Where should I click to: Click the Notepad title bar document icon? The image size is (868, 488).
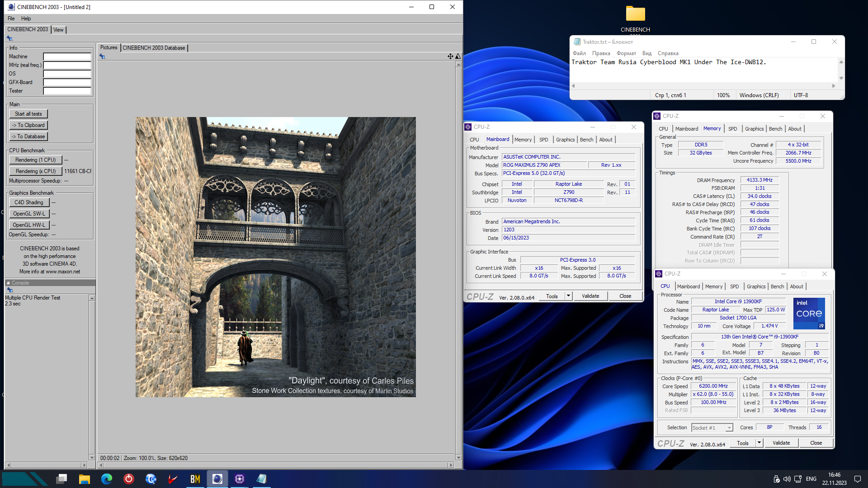pyautogui.click(x=577, y=42)
